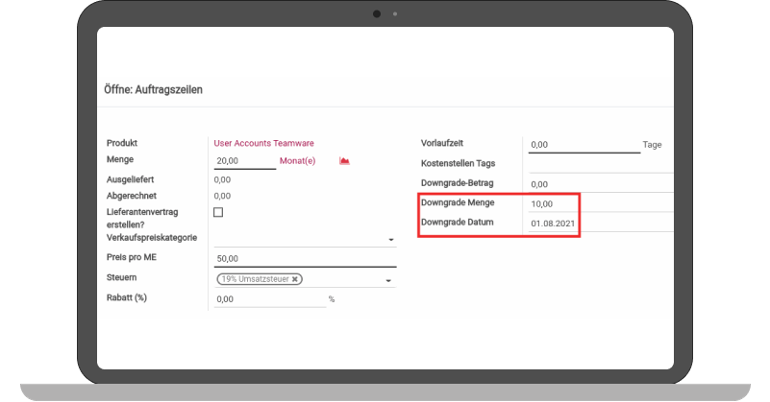Click into the Vorlaufzeit field

[583, 145]
